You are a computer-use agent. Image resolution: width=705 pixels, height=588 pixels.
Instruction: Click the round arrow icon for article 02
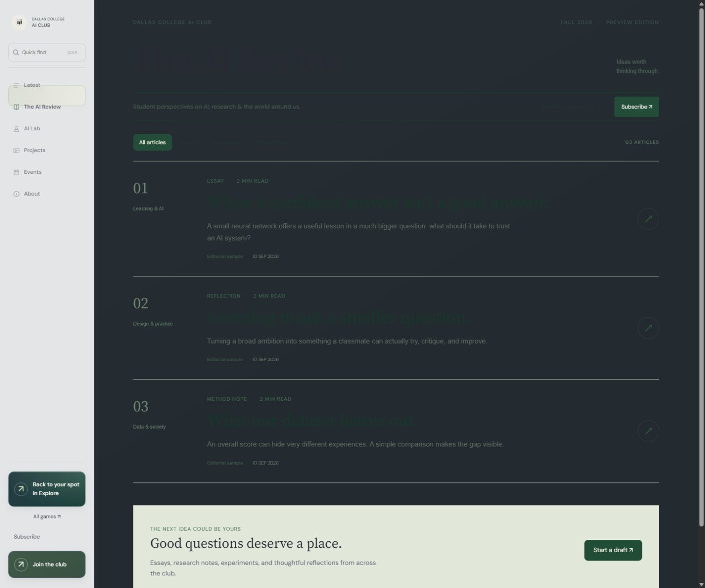pyautogui.click(x=648, y=328)
